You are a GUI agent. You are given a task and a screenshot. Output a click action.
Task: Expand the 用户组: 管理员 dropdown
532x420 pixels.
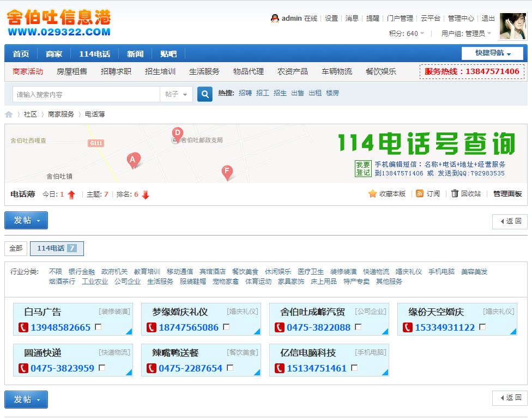[x=466, y=34]
